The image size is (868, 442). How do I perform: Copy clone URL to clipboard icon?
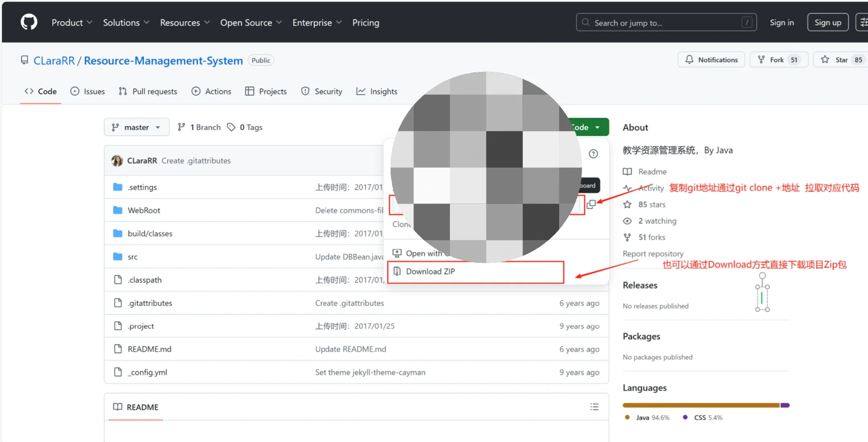[x=591, y=204]
